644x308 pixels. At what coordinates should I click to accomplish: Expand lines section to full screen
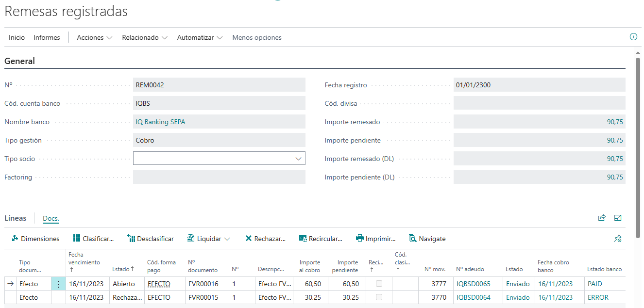(x=618, y=218)
